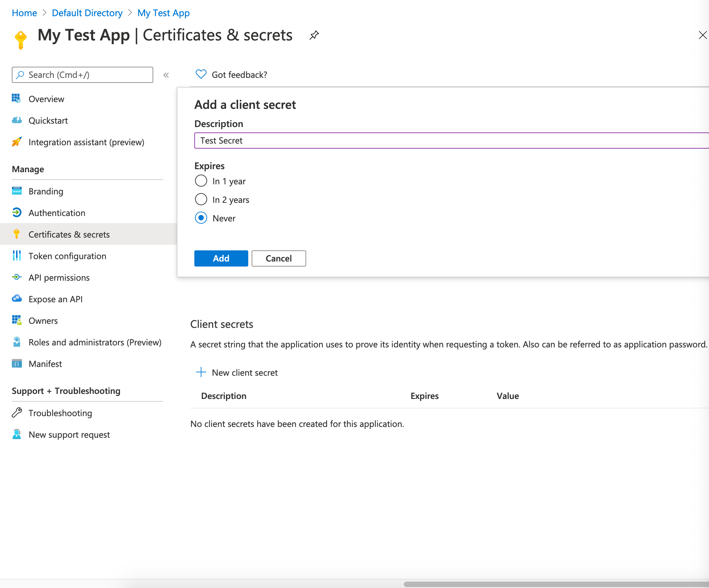Click the Add button to create secret
Viewport: 709px width, 588px height.
click(x=221, y=258)
